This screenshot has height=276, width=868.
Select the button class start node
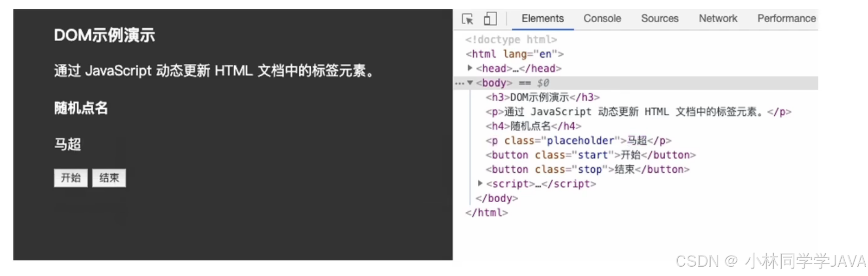pos(591,155)
